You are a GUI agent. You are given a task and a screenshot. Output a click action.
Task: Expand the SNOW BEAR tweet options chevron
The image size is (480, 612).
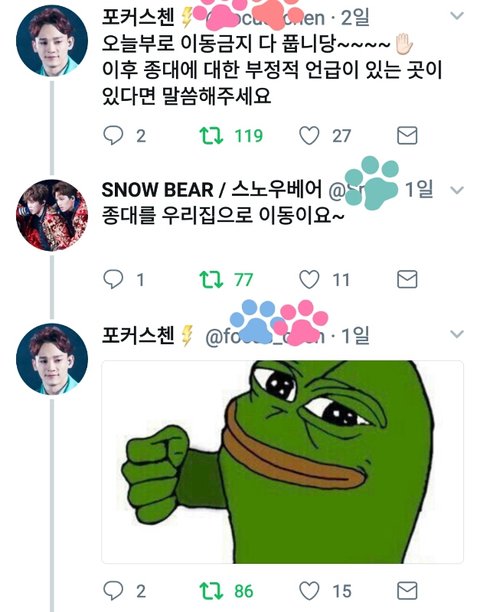pyautogui.click(x=457, y=190)
